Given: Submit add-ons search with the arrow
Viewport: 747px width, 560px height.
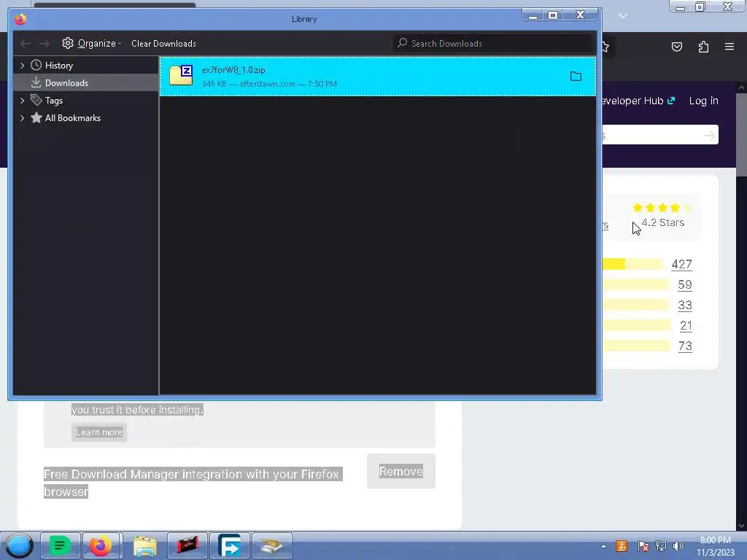Looking at the screenshot, I should pos(709,135).
